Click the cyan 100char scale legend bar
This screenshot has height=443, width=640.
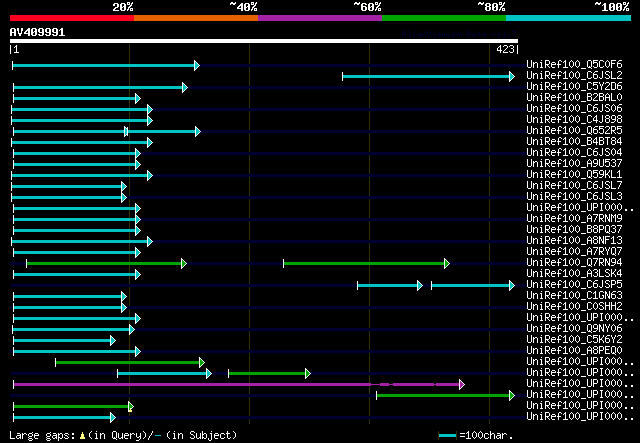[447, 436]
